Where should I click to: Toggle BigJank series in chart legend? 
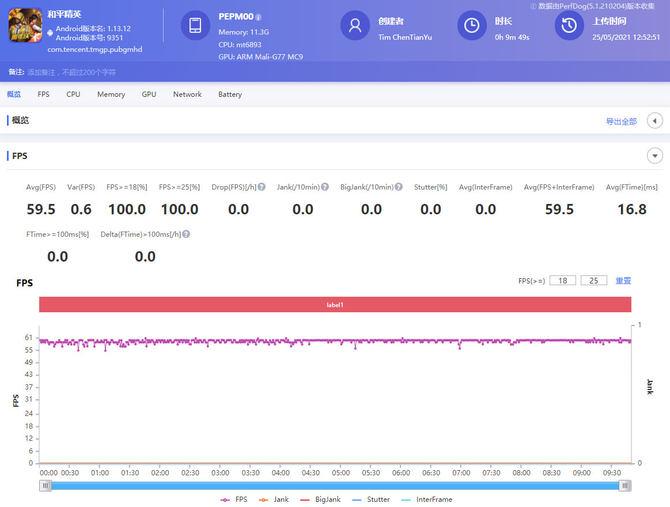[x=319, y=499]
